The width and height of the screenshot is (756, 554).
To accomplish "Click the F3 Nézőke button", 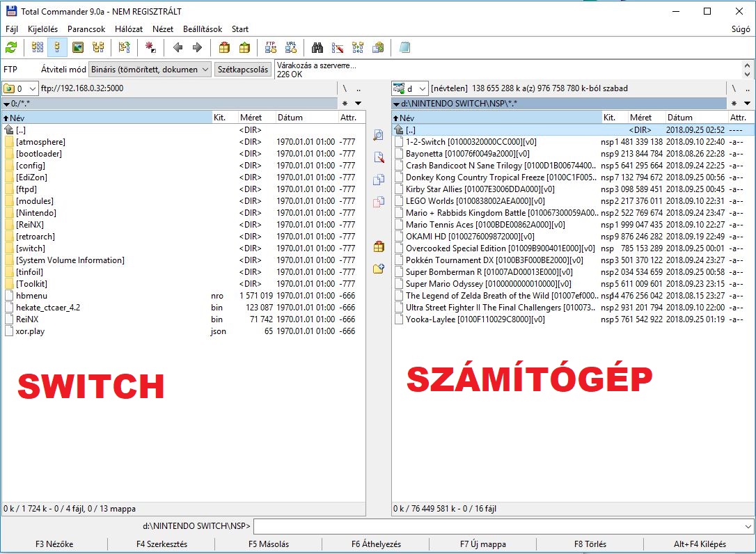I will pyautogui.click(x=54, y=544).
